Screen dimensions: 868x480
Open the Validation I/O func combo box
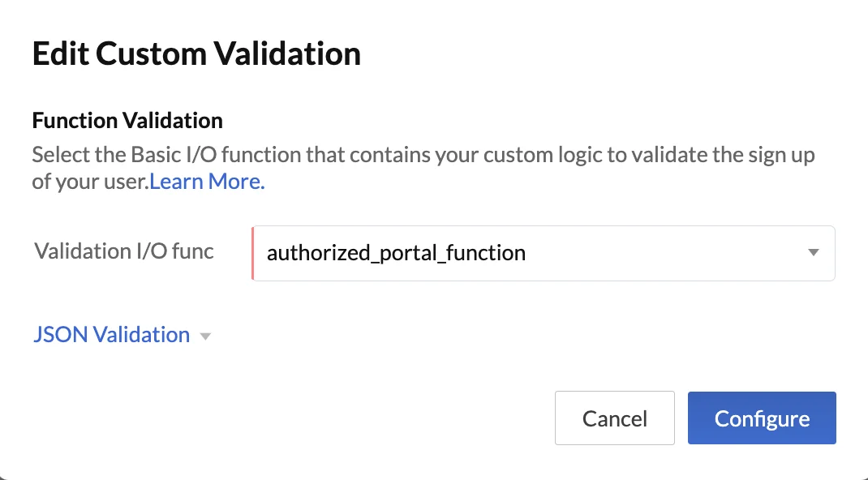pyautogui.click(x=544, y=253)
